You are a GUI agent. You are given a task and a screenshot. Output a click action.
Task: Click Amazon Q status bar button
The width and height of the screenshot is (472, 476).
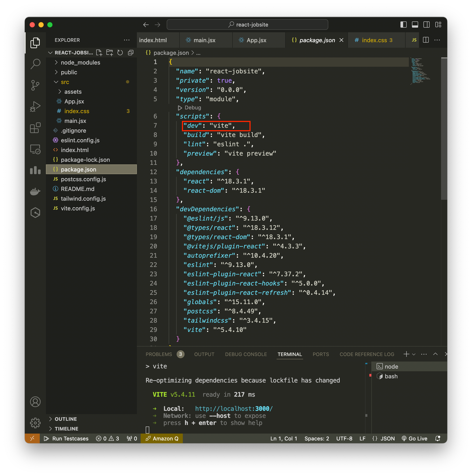click(x=162, y=438)
